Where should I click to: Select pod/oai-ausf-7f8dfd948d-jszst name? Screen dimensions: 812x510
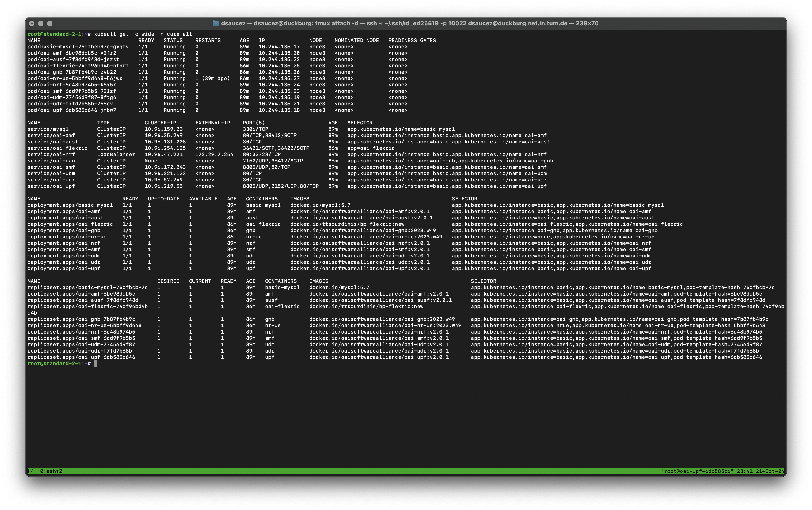pyautogui.click(x=74, y=59)
